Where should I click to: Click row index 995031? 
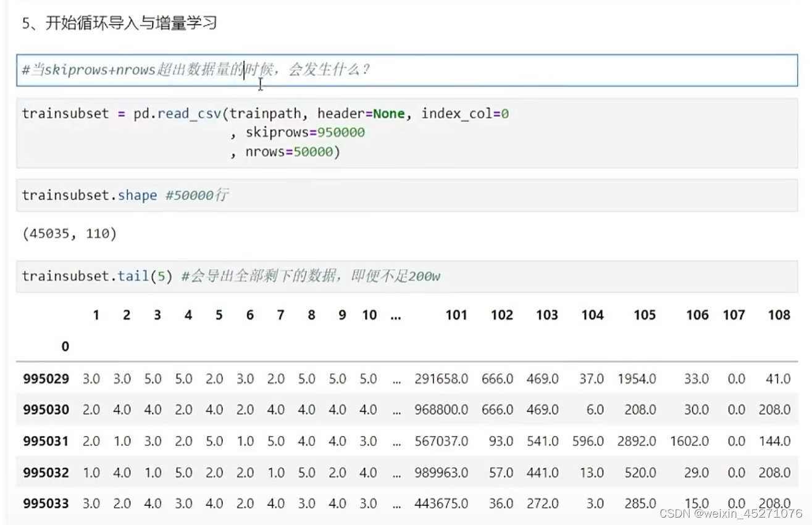[x=46, y=441]
